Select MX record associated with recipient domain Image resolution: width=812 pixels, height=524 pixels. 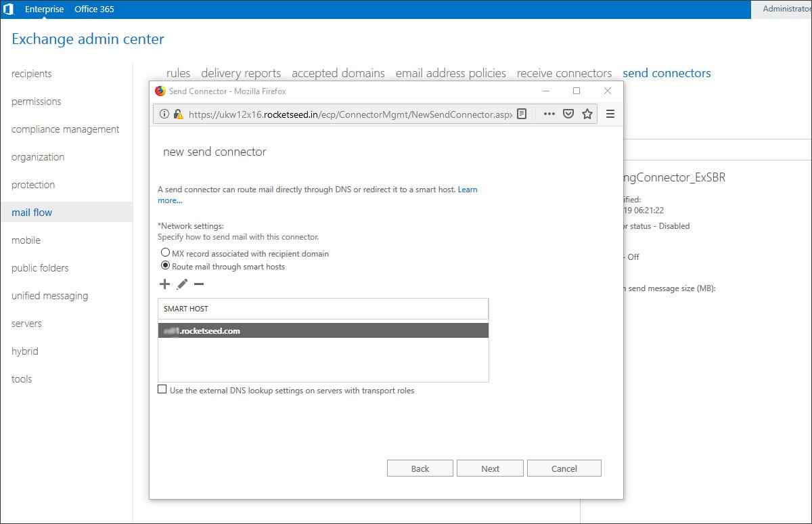(x=165, y=253)
